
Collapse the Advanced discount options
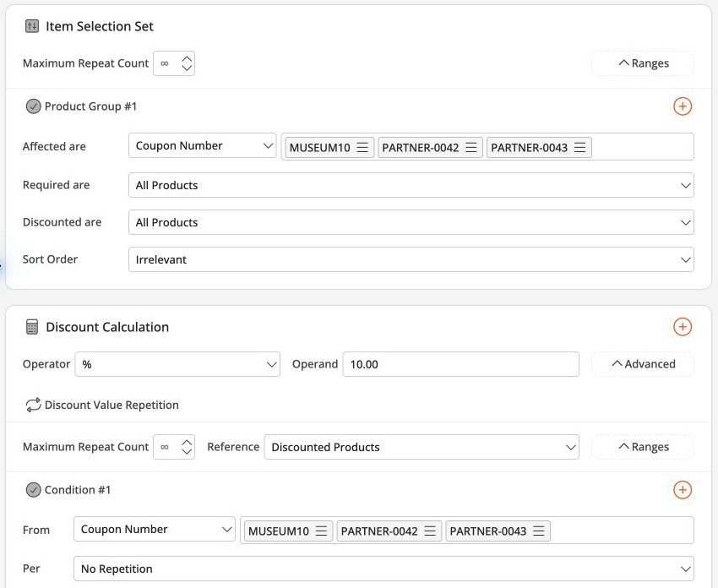coord(643,364)
